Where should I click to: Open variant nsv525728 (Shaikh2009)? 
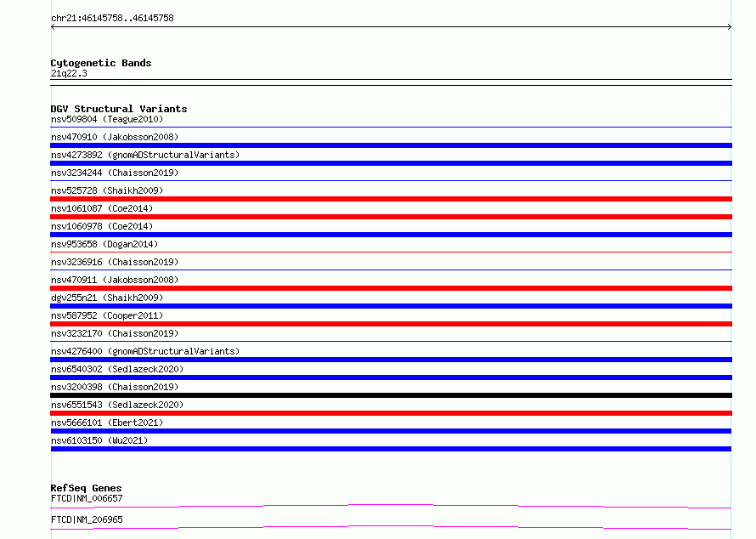click(107, 190)
